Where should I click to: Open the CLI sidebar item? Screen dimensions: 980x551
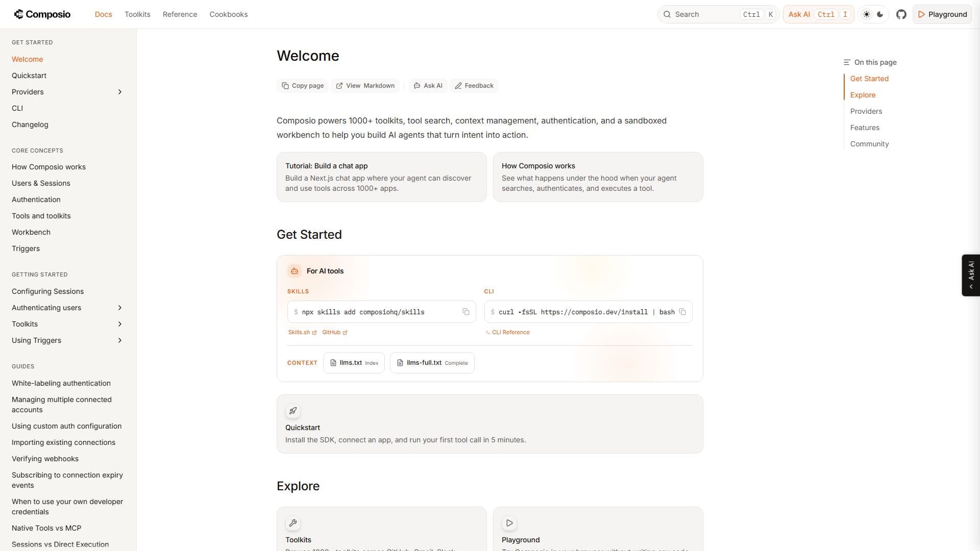point(17,108)
